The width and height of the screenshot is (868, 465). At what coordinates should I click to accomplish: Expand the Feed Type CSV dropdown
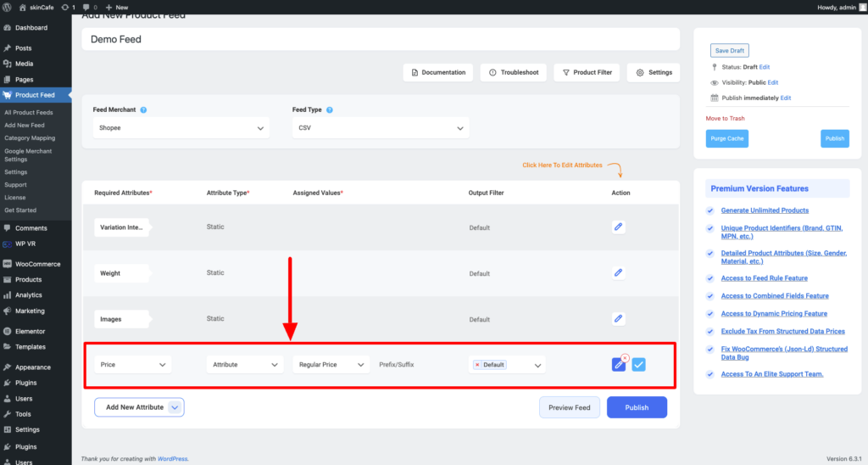[x=381, y=128]
